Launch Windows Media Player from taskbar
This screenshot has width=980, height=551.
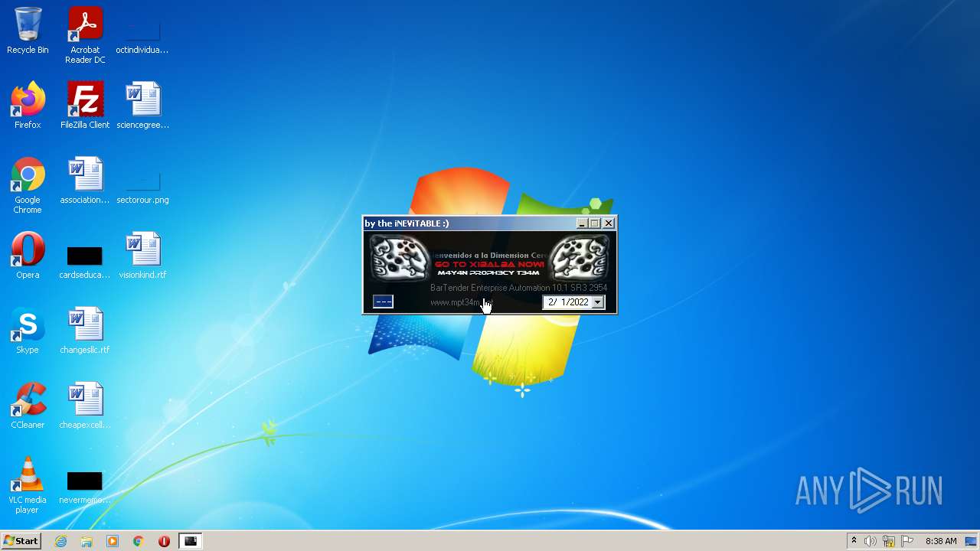click(x=113, y=541)
